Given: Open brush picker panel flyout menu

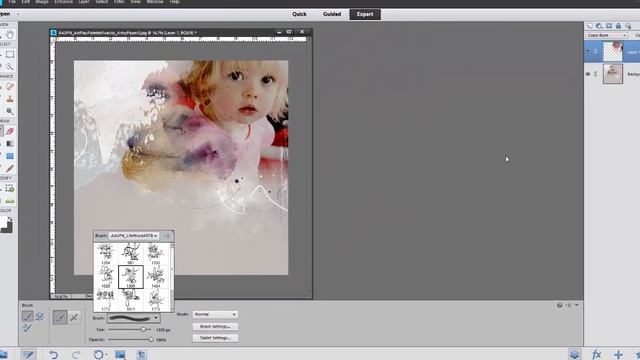Looking at the screenshot, I should pos(167,236).
